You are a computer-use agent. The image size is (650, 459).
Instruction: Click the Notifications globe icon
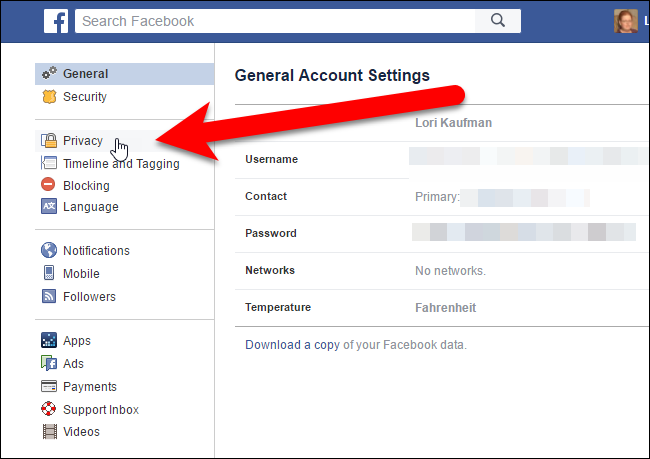coord(48,251)
